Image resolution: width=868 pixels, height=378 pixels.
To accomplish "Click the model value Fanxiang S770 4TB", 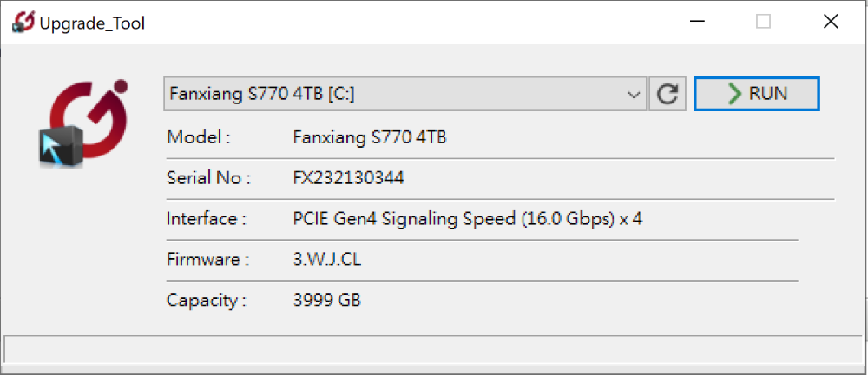I will (x=369, y=137).
